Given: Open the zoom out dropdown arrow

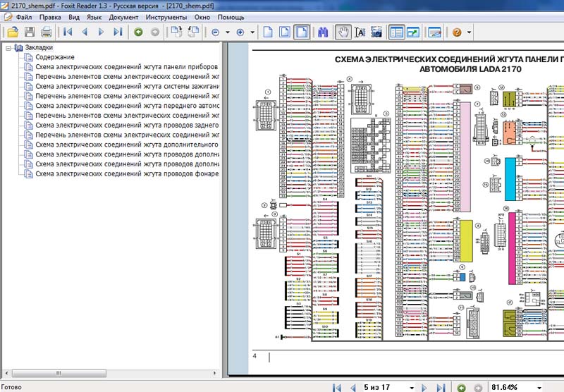Looking at the screenshot, I should [x=228, y=32].
